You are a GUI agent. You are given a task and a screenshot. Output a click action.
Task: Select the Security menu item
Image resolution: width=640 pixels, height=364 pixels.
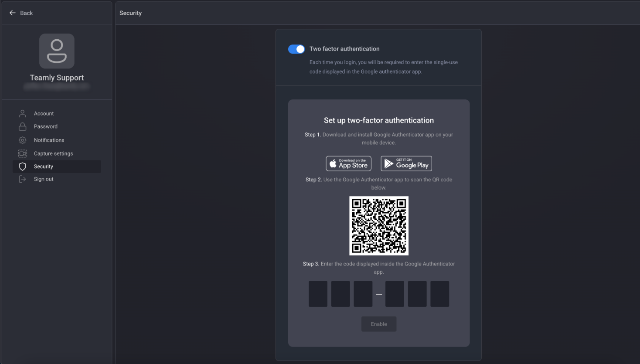(x=57, y=167)
